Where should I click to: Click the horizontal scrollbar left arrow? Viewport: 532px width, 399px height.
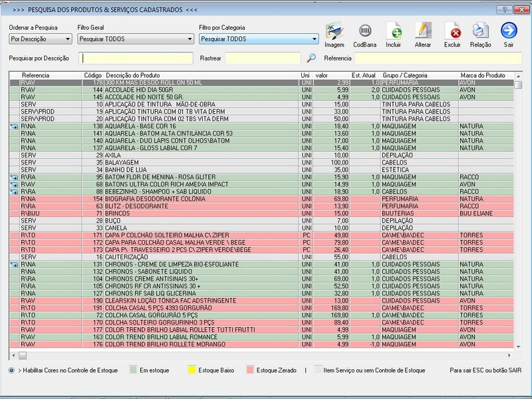[13, 355]
